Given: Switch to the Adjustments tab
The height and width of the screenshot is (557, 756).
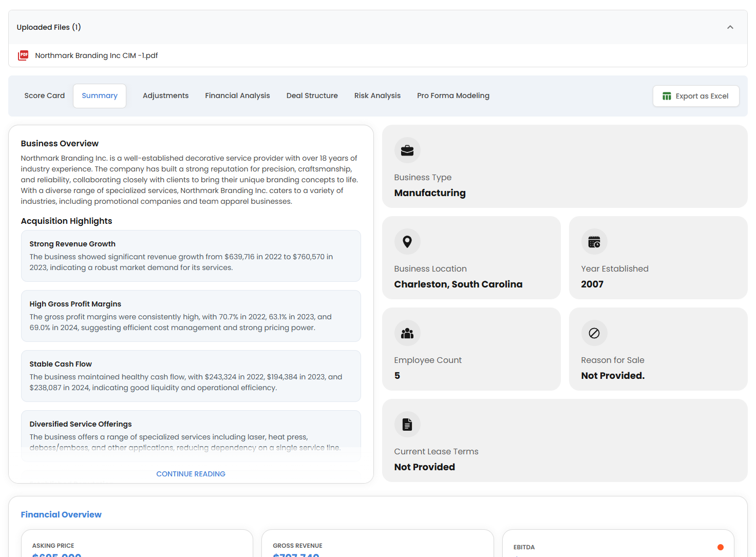Looking at the screenshot, I should tap(165, 95).
